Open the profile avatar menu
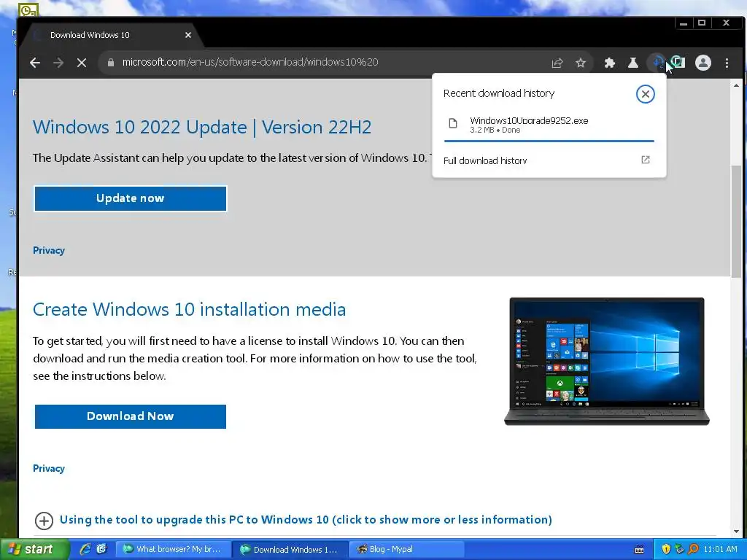This screenshot has height=560, width=747. 703,63
